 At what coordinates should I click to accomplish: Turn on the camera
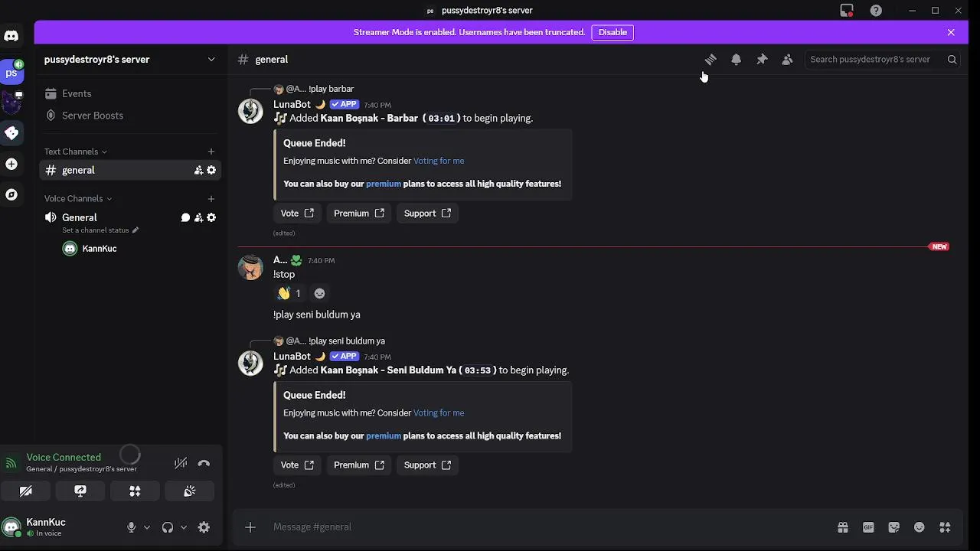point(26,491)
